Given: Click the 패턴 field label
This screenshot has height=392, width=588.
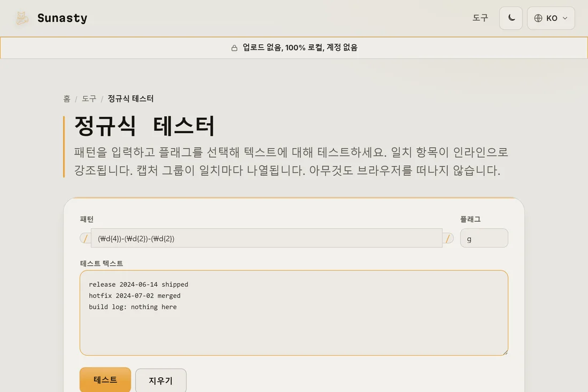Looking at the screenshot, I should (x=87, y=219).
